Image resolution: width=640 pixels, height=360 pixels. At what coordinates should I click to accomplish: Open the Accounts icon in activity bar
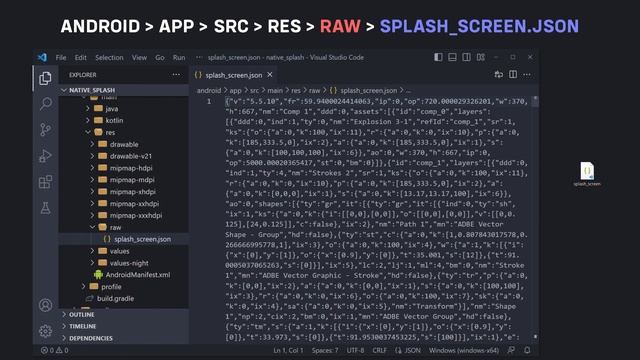click(45, 305)
